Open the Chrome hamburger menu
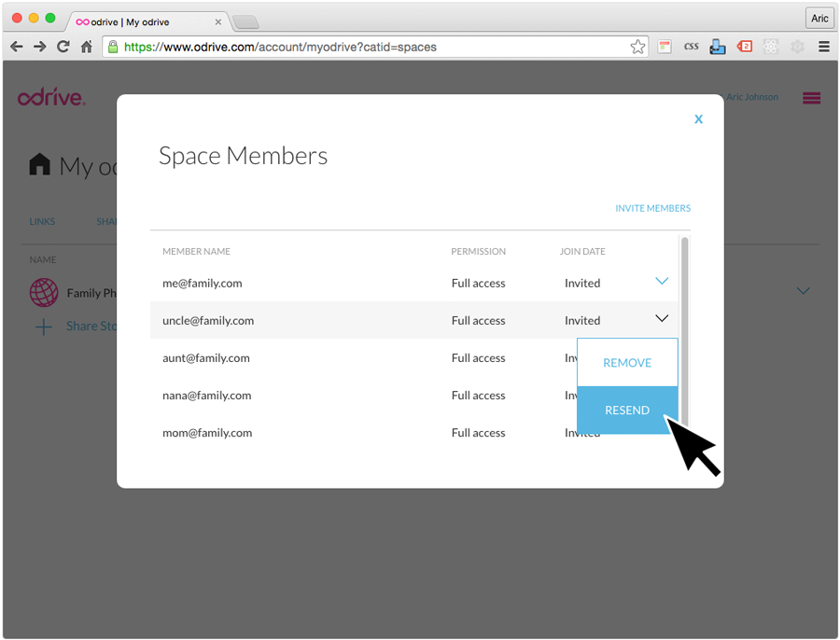 pos(824,47)
